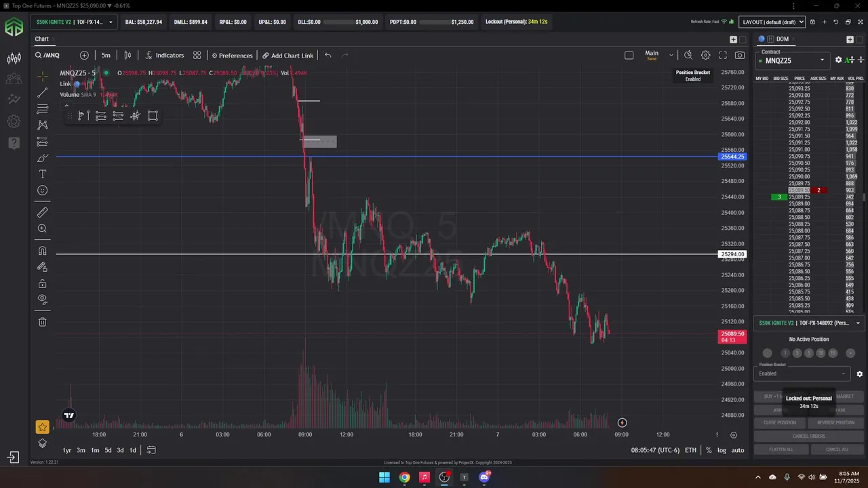Open the TradingView logo on the chart
The width and height of the screenshot is (868, 488).
click(x=68, y=415)
